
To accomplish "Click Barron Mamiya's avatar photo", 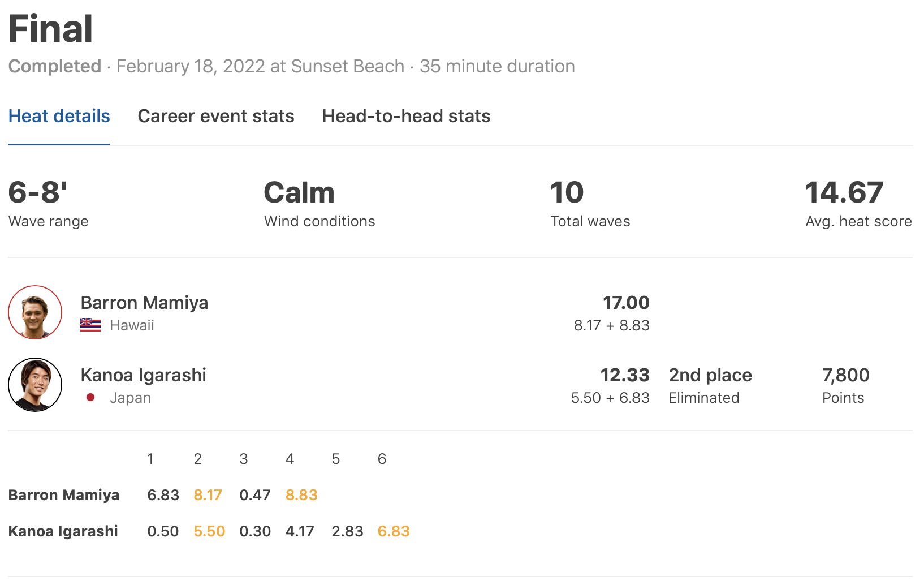I will [35, 312].
